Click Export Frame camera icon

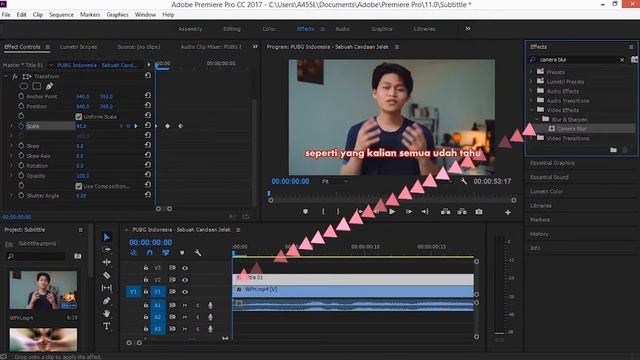[479, 211]
